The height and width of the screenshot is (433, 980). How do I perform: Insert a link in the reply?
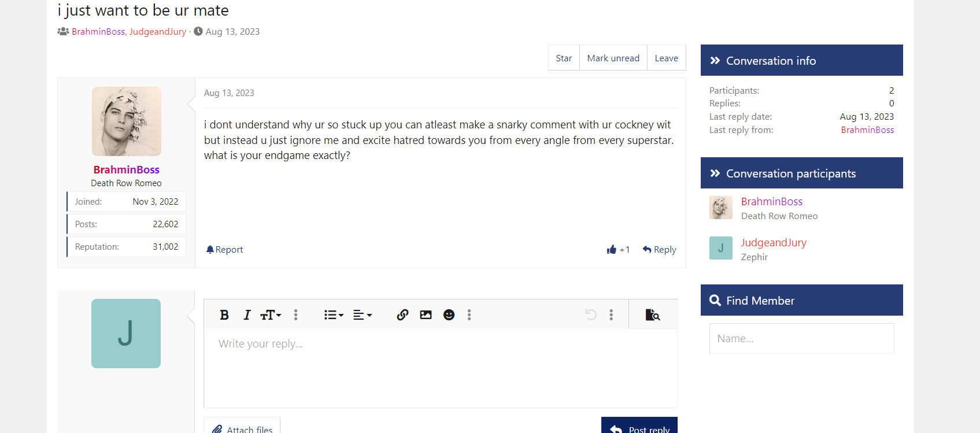coord(402,315)
